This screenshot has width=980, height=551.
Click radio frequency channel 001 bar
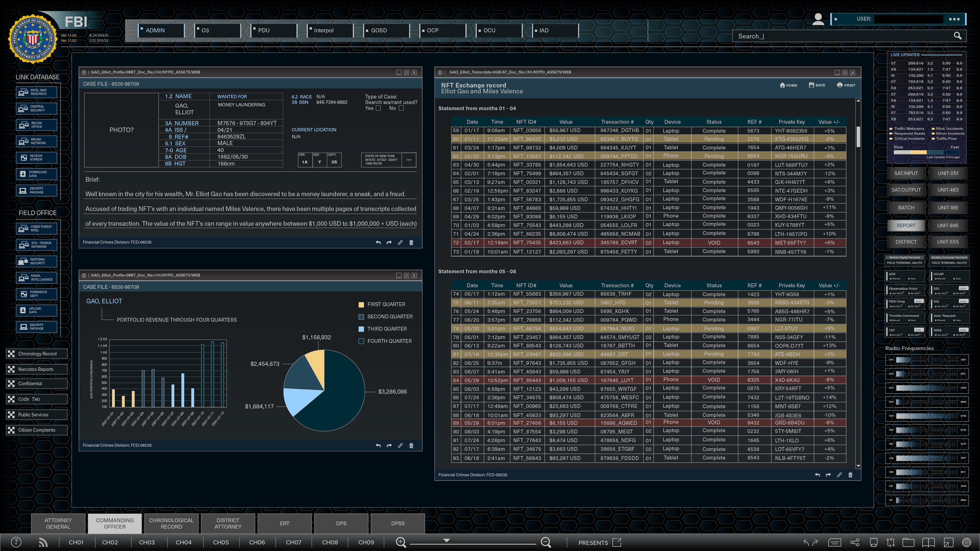click(927, 360)
